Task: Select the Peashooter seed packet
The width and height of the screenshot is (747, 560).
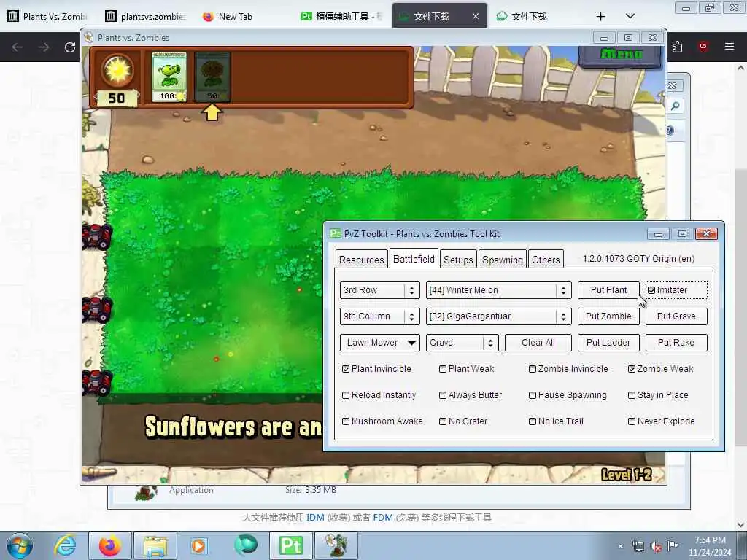Action: (169, 77)
